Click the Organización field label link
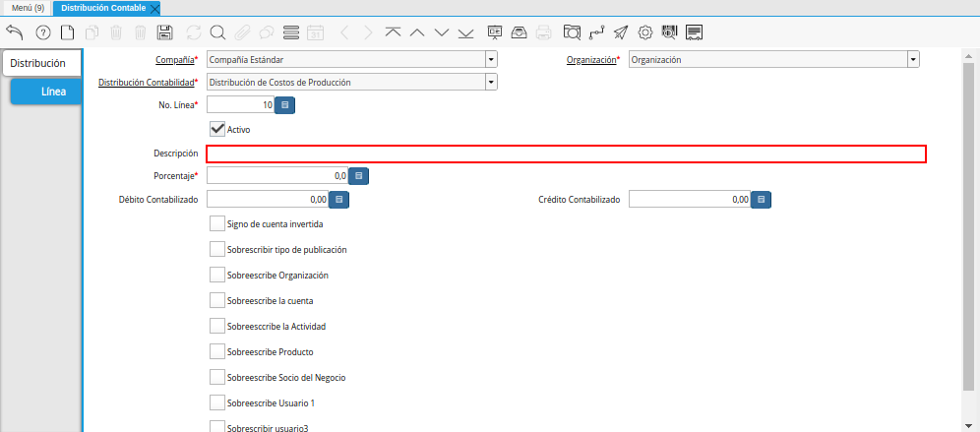 [590, 60]
